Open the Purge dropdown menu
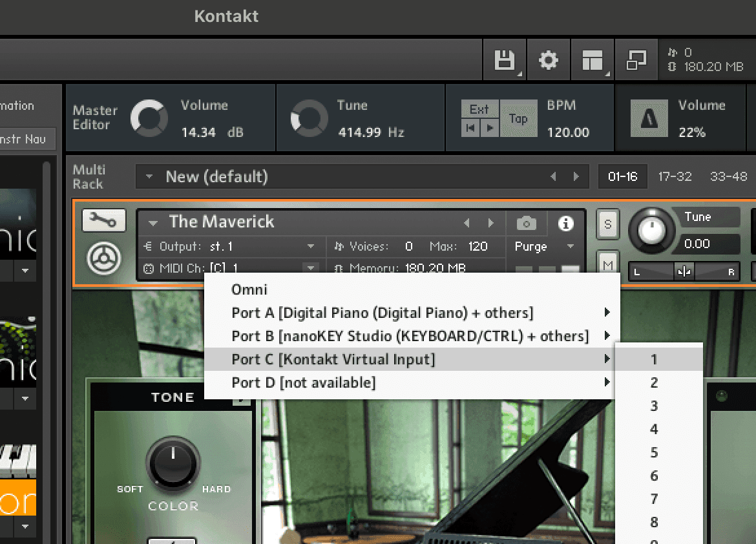756x544 pixels. 544,247
